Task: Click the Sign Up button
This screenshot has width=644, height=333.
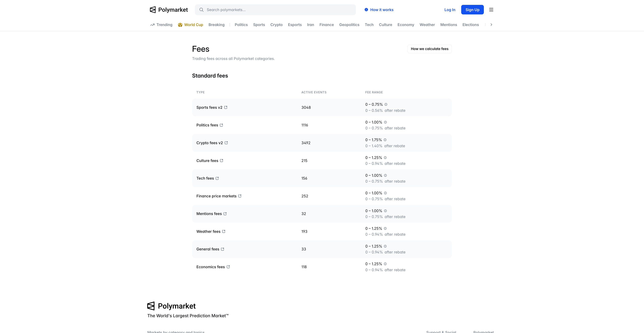Action: 472,10
